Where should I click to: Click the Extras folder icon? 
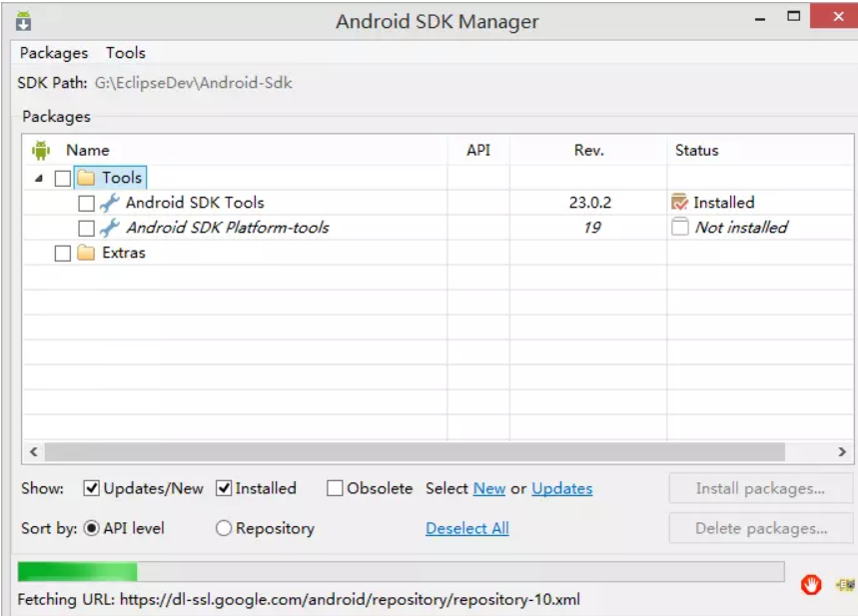tap(86, 253)
